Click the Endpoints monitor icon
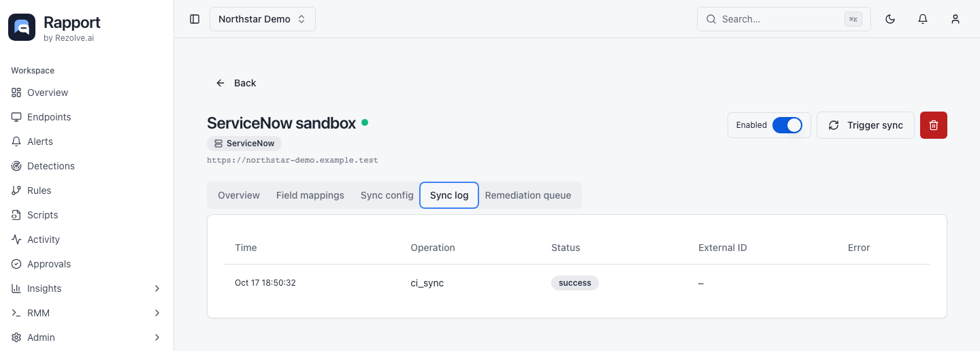Image resolution: width=980 pixels, height=351 pixels. click(x=16, y=117)
